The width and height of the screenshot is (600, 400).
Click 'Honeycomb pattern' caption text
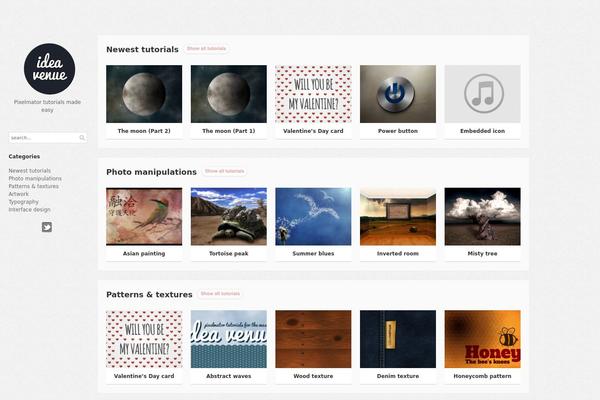483,376
